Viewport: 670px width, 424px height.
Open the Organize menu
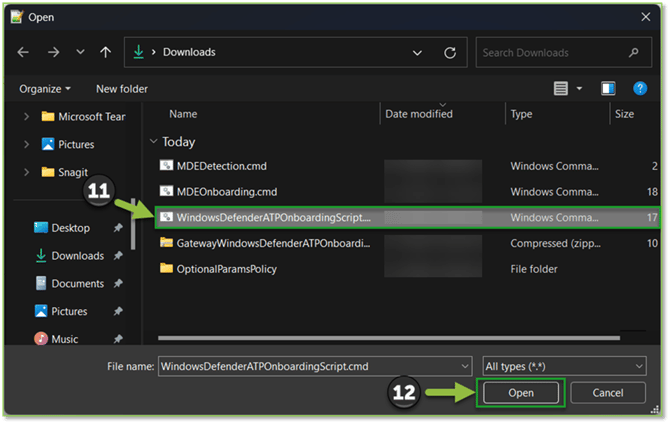click(x=45, y=89)
